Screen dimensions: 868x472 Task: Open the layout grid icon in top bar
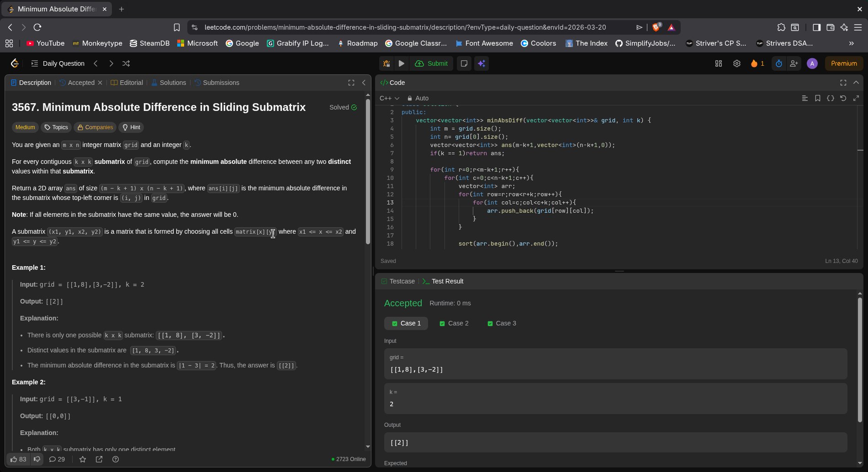[718, 63]
